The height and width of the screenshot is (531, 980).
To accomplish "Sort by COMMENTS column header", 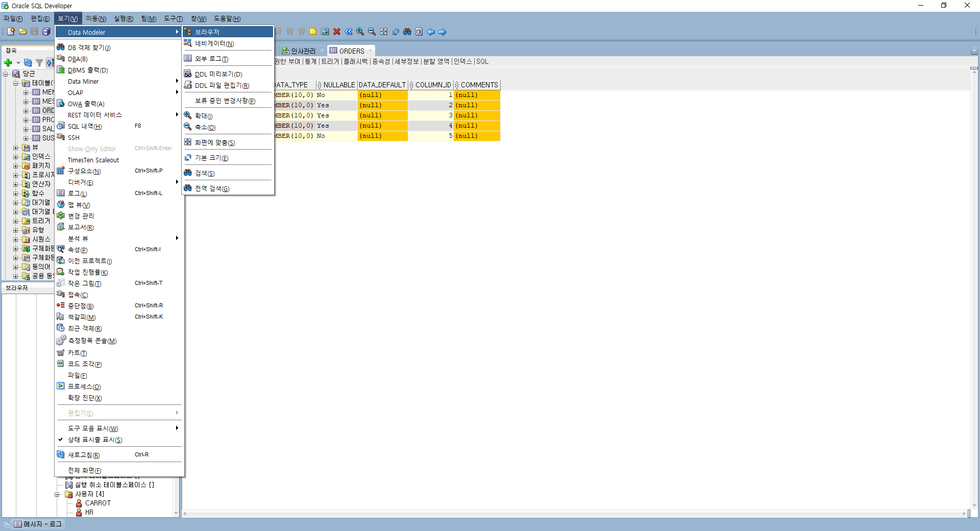I will pyautogui.click(x=477, y=85).
